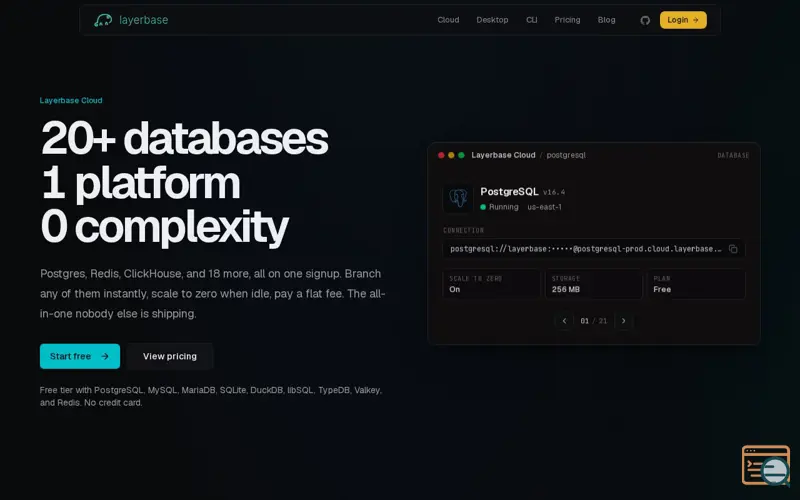Click the '20+ databases' headline
This screenshot has height=500, width=800.
pos(185,138)
